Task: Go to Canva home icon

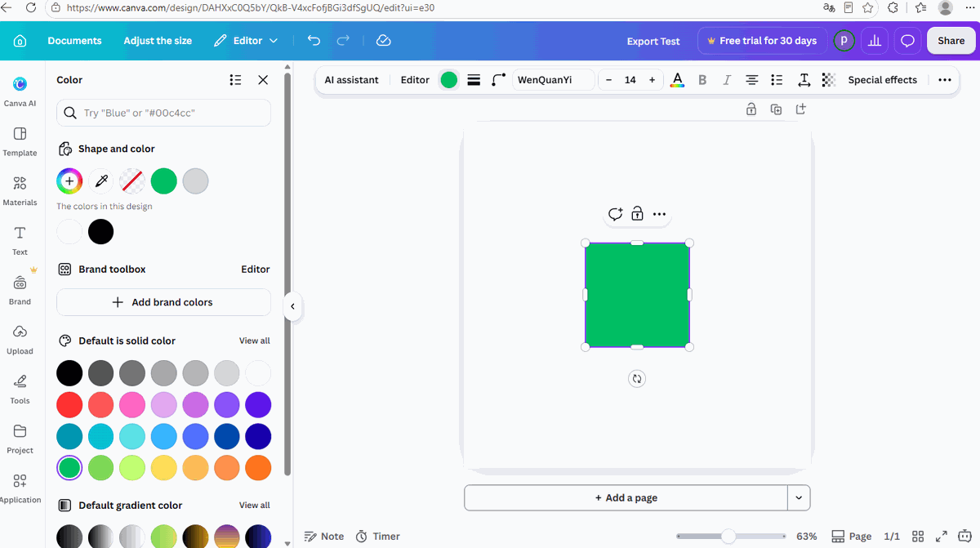Action: (20, 41)
